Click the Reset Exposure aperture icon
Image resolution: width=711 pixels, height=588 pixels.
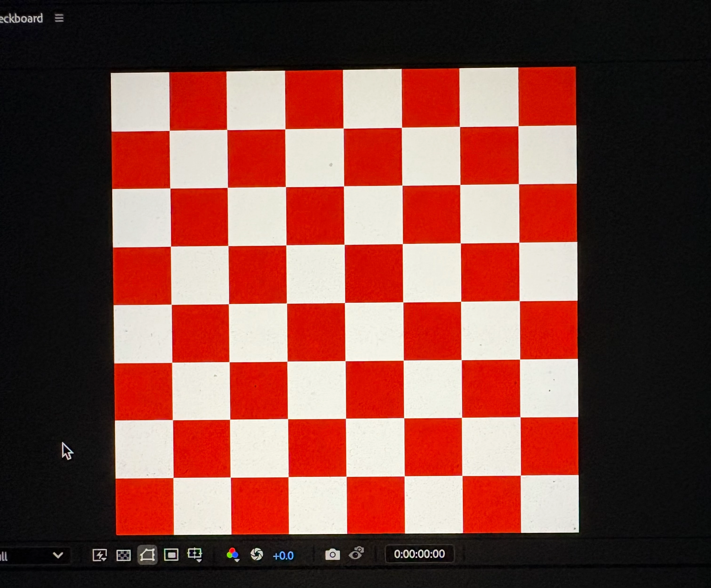point(257,555)
